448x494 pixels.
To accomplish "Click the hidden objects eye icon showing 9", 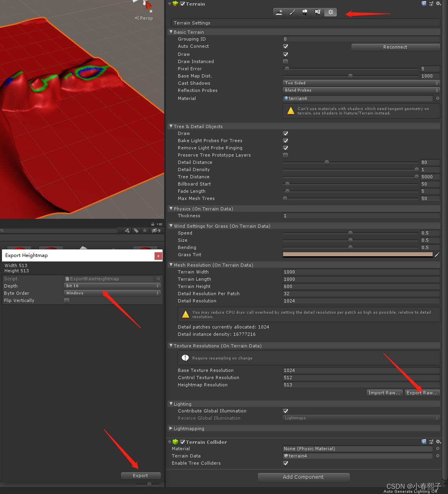I will 155,231.
